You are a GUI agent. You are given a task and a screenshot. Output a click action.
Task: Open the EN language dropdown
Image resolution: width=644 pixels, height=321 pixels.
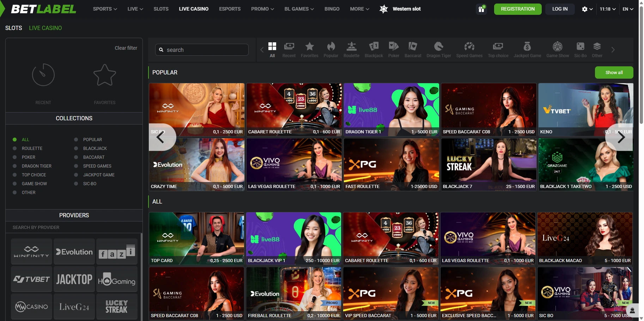628,9
